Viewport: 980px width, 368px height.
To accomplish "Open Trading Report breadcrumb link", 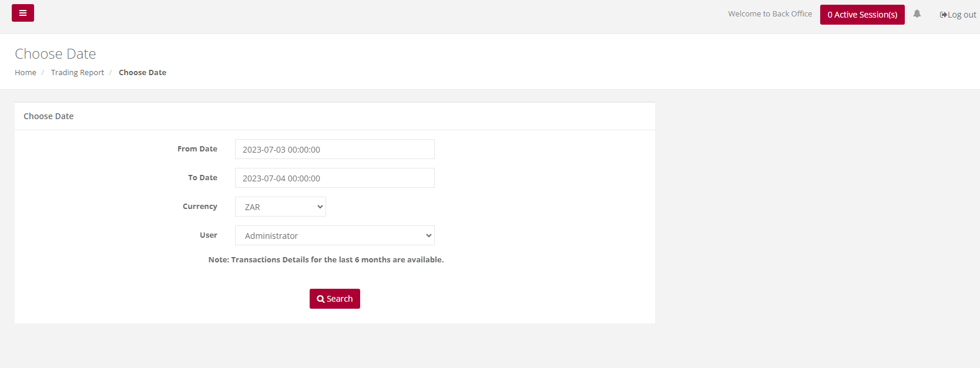I will tap(78, 72).
